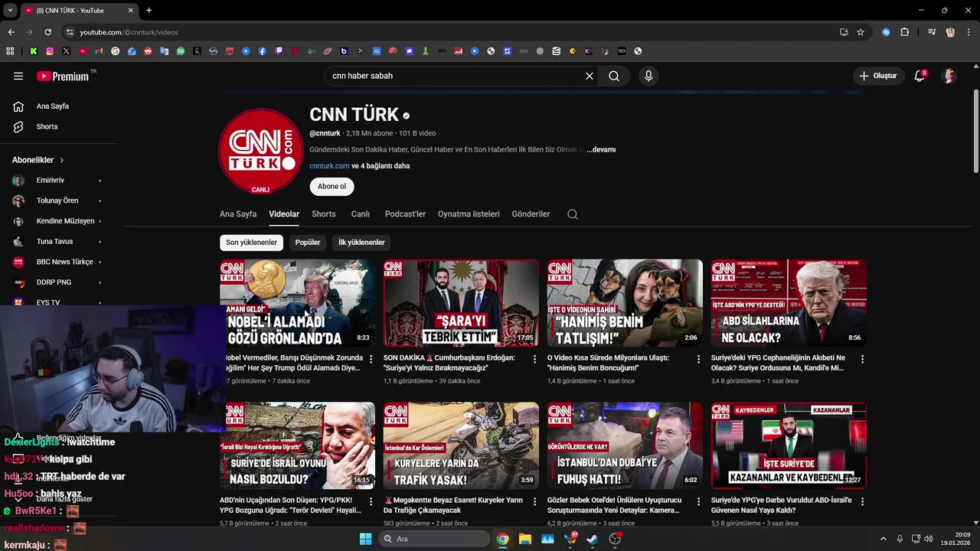The height and width of the screenshot is (551, 980).
Task: Reload the page in Chrome
Action: tap(47, 32)
